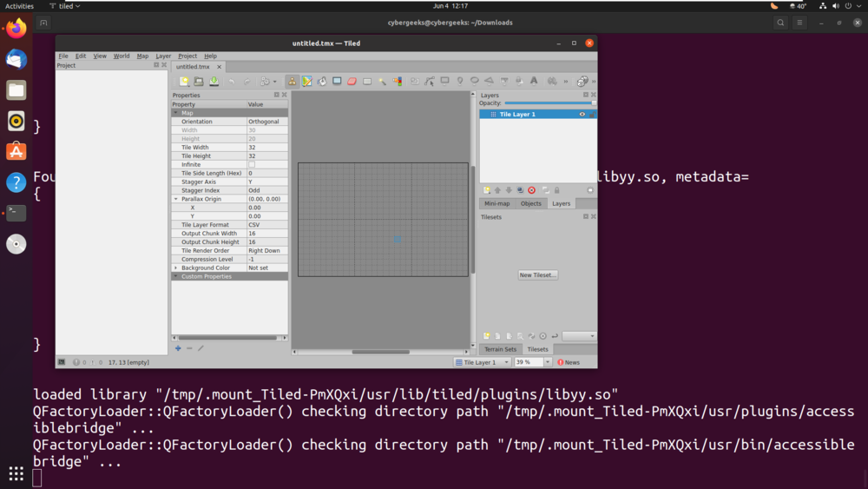
Task: Select the Eraser tool
Action: tap(352, 82)
